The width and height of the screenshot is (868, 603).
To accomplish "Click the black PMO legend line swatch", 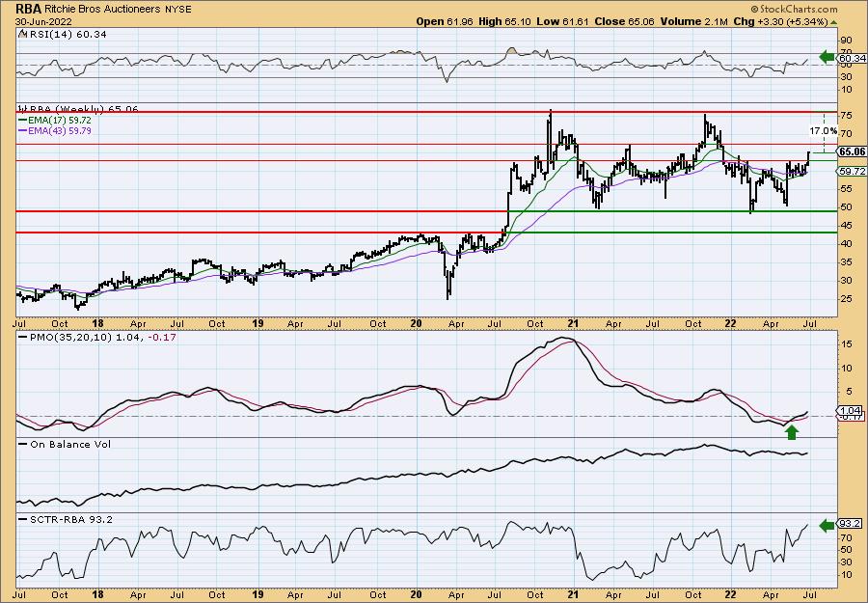I will tap(23, 337).
